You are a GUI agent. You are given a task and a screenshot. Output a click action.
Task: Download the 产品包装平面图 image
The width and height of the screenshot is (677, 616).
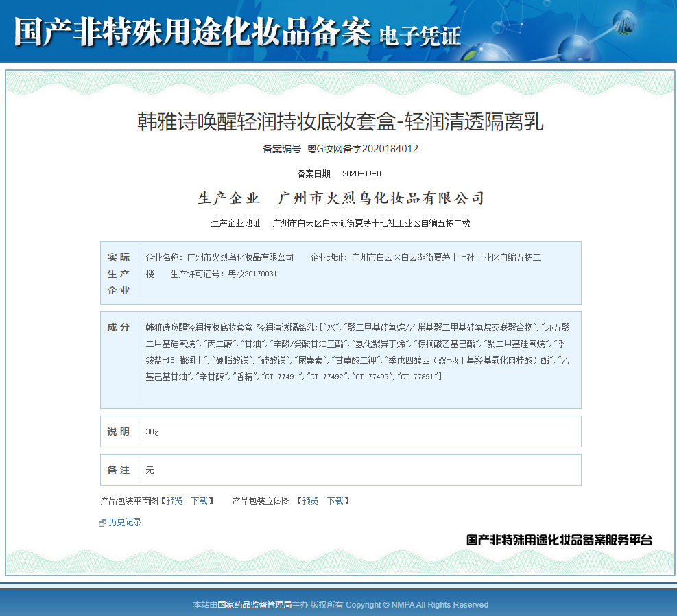tap(200, 501)
